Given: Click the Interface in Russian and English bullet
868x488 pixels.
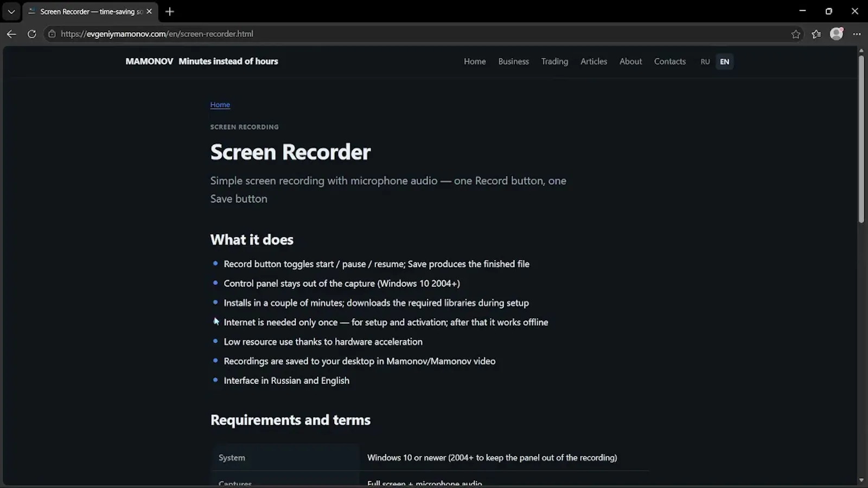Looking at the screenshot, I should pyautogui.click(x=286, y=381).
